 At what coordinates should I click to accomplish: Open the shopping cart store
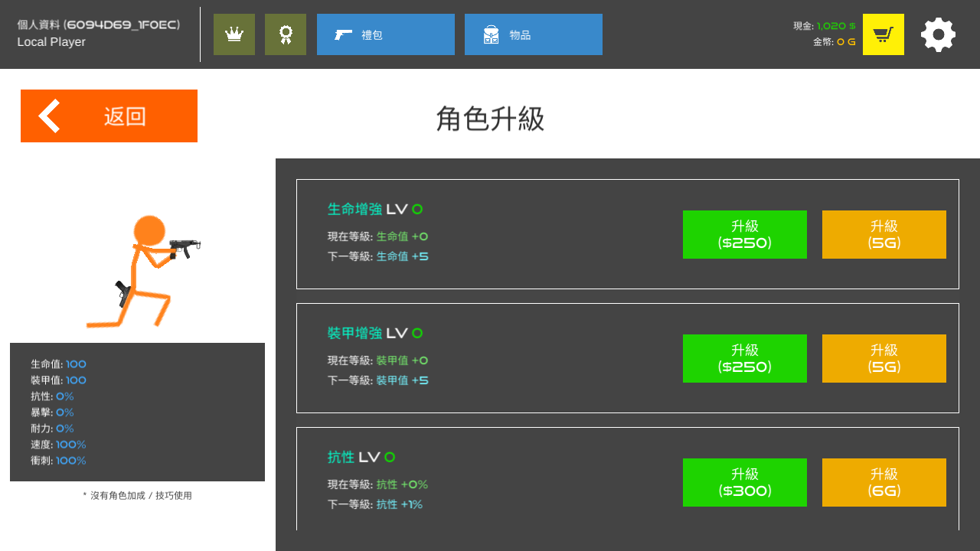[884, 34]
